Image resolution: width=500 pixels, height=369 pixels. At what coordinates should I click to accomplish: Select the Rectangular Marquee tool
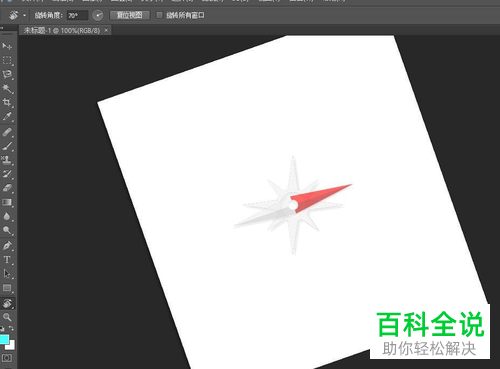(7, 61)
